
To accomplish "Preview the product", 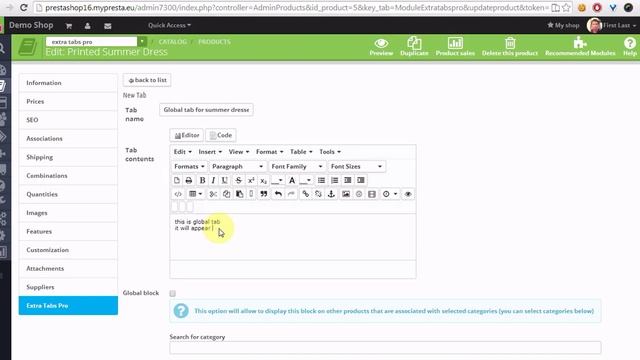I will pyautogui.click(x=381, y=47).
